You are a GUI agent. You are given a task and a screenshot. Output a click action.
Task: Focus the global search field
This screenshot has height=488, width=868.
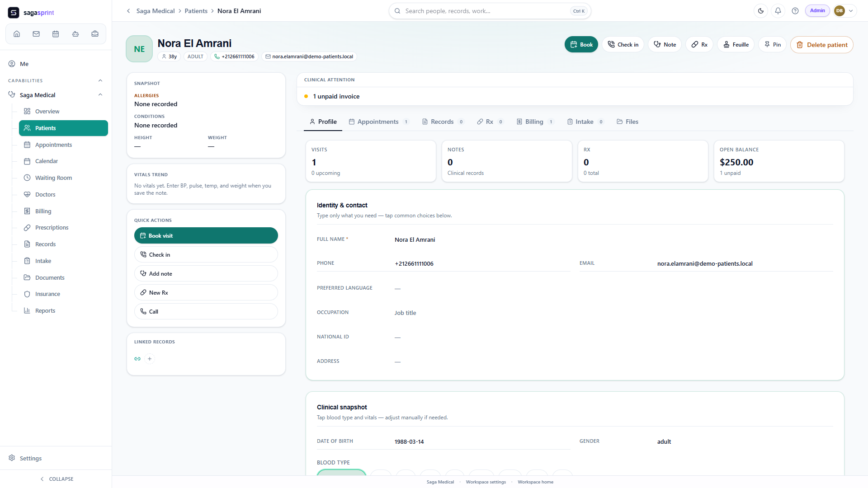[x=490, y=11]
